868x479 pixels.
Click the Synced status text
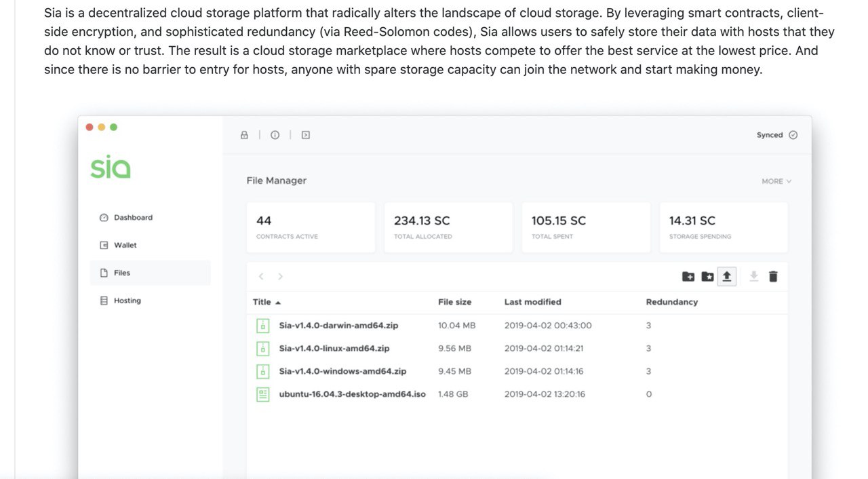770,135
